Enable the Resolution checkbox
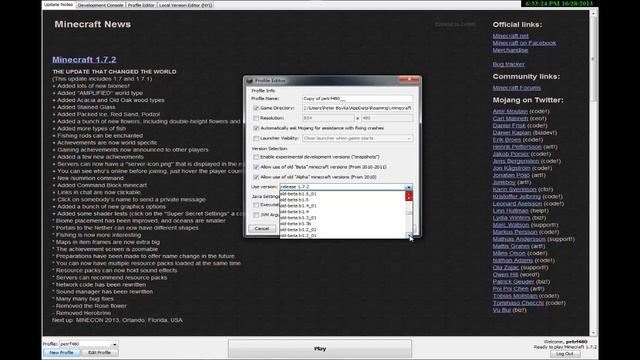 (256, 118)
